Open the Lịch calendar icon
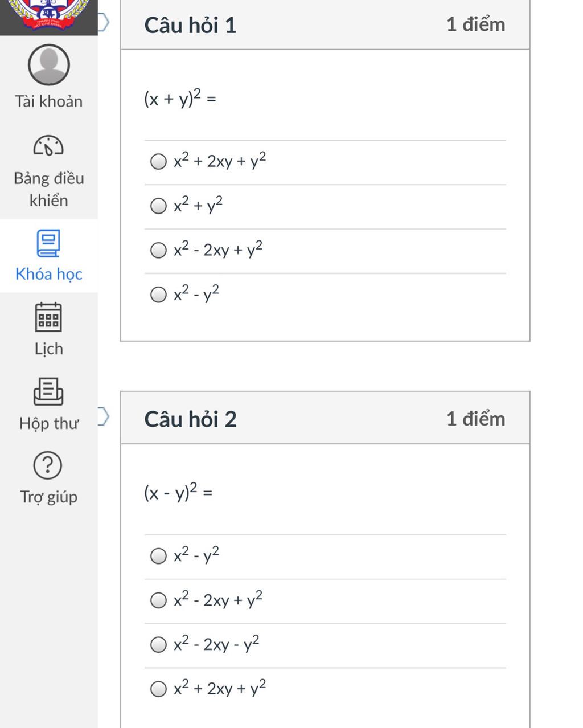 tap(49, 317)
